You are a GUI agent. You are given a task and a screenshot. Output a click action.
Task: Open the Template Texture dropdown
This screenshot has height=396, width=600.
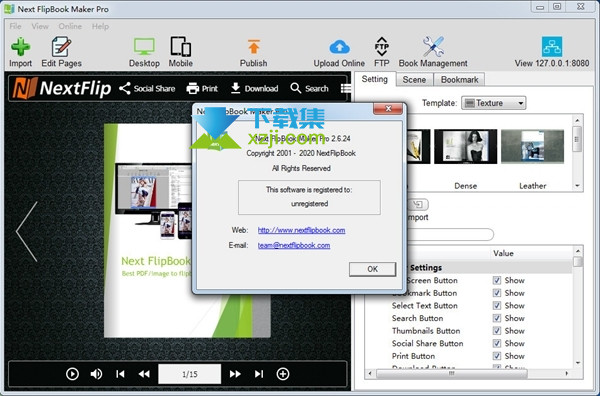pyautogui.click(x=494, y=103)
